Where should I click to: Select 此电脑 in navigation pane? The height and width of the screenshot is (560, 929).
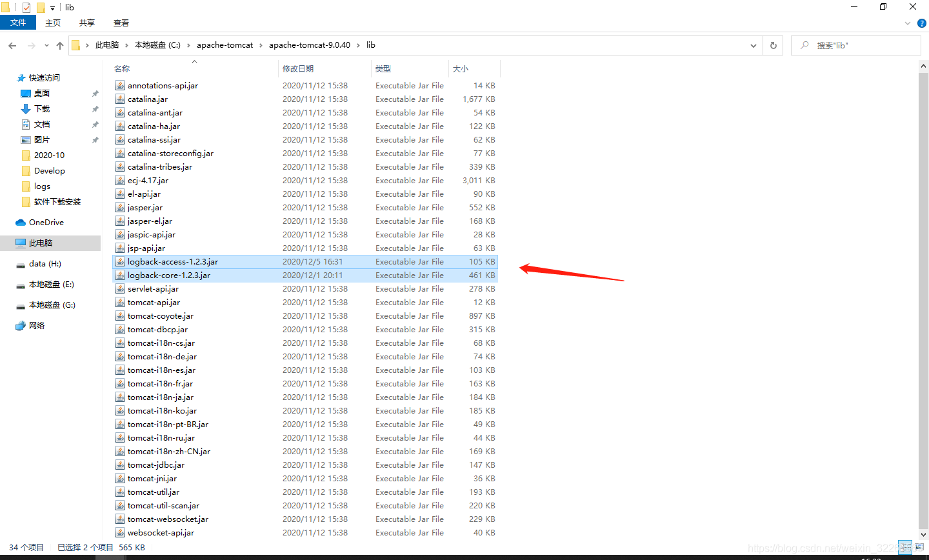[x=41, y=243]
